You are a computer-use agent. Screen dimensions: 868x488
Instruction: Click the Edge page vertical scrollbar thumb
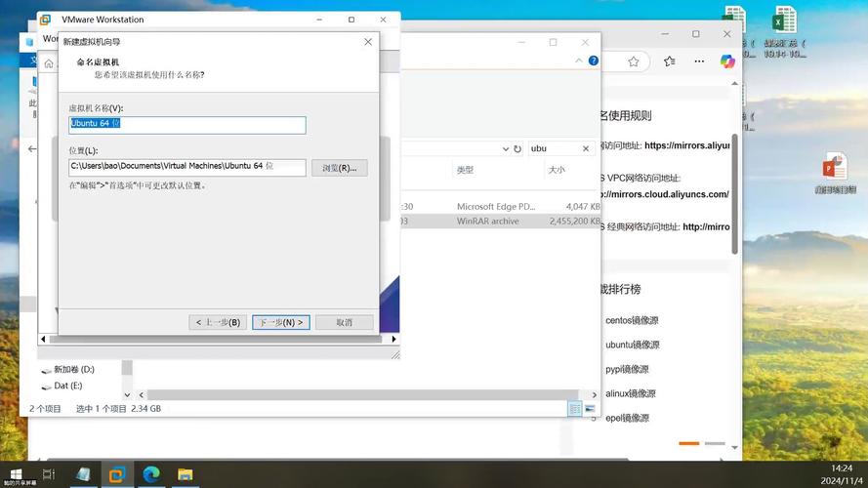click(x=734, y=193)
